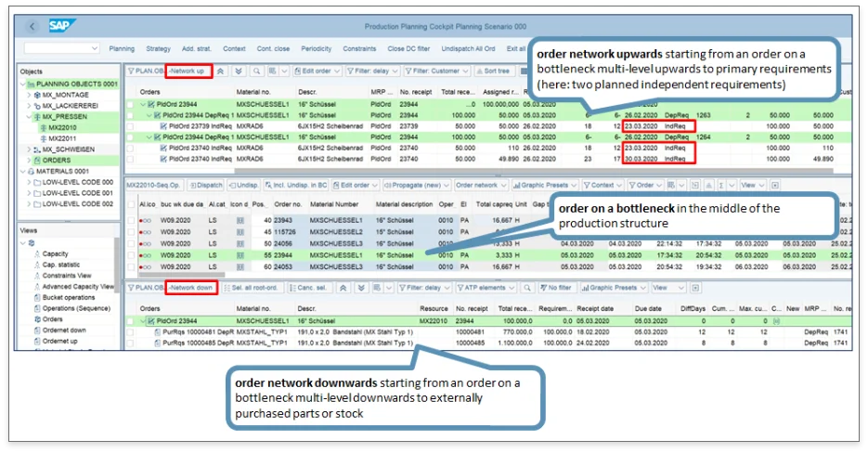The image size is (868, 453).
Task: Click the layout icon in Network down toolbar
Action: click(x=377, y=288)
